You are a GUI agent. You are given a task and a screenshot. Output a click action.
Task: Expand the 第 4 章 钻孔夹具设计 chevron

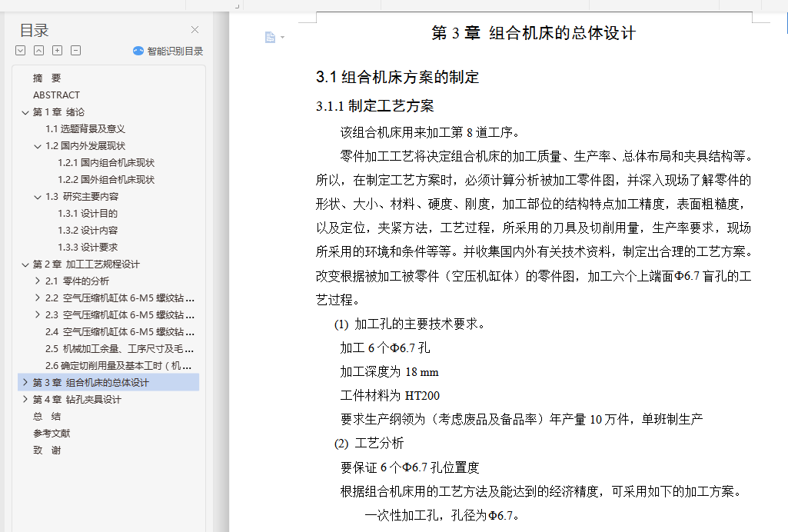(x=25, y=399)
